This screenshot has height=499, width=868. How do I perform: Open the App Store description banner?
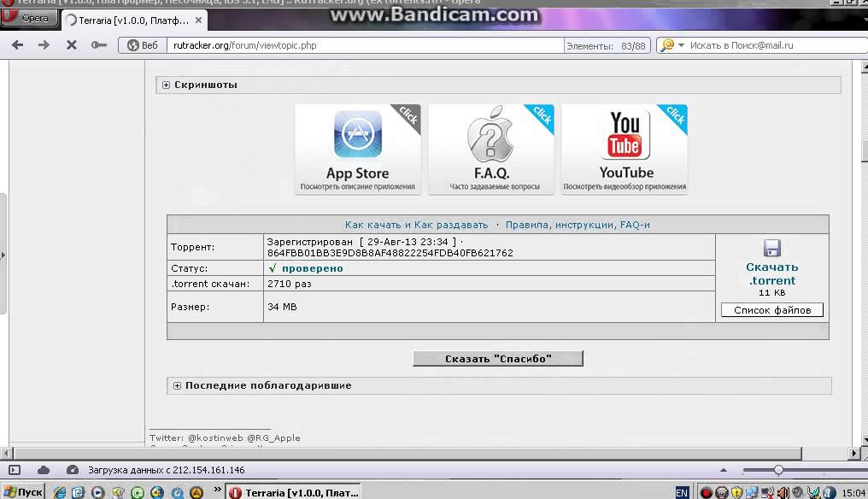pyautogui.click(x=358, y=149)
